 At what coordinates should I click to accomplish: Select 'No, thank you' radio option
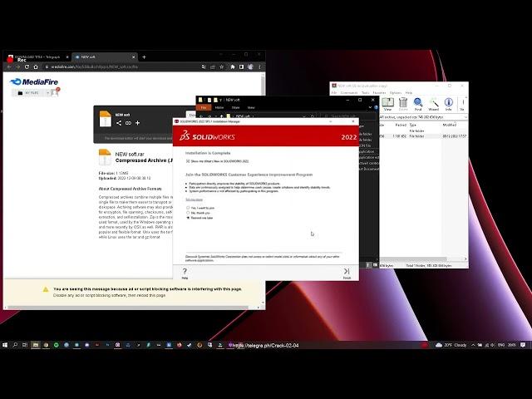click(x=188, y=213)
